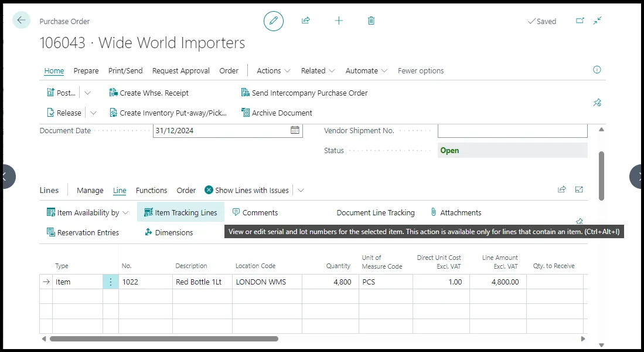The image size is (644, 352).
Task: Create new document with plus icon
Action: point(339,21)
